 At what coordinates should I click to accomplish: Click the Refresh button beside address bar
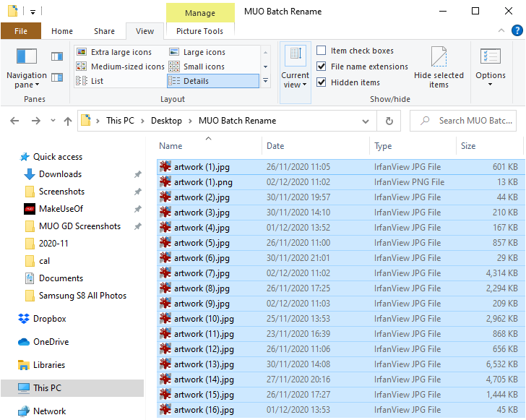pyautogui.click(x=389, y=121)
